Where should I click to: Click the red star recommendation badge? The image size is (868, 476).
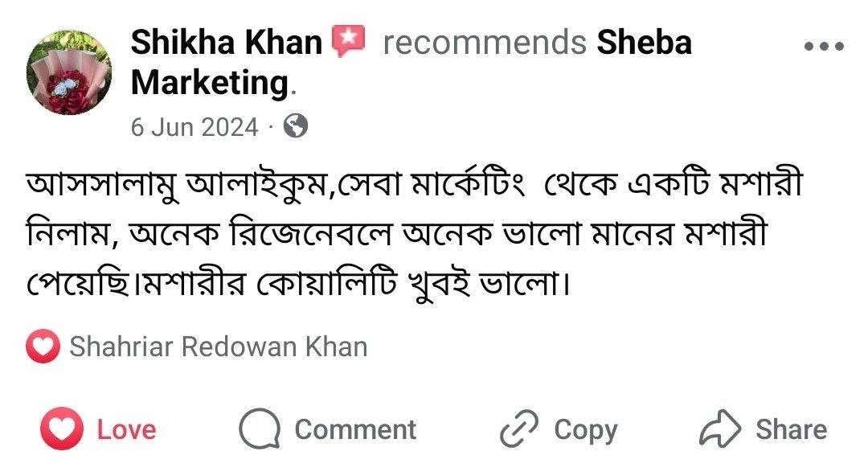coord(349,41)
